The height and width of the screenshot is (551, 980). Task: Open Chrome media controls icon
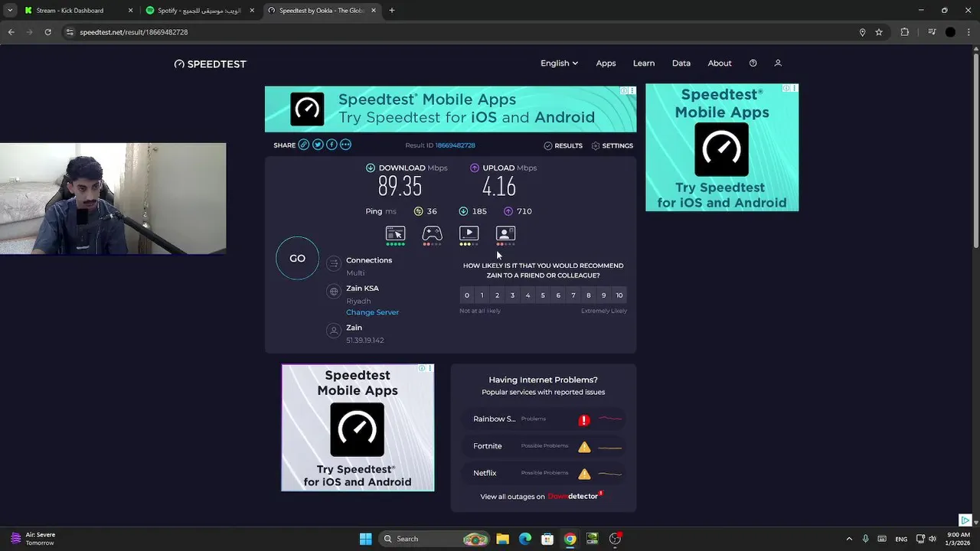tap(932, 32)
